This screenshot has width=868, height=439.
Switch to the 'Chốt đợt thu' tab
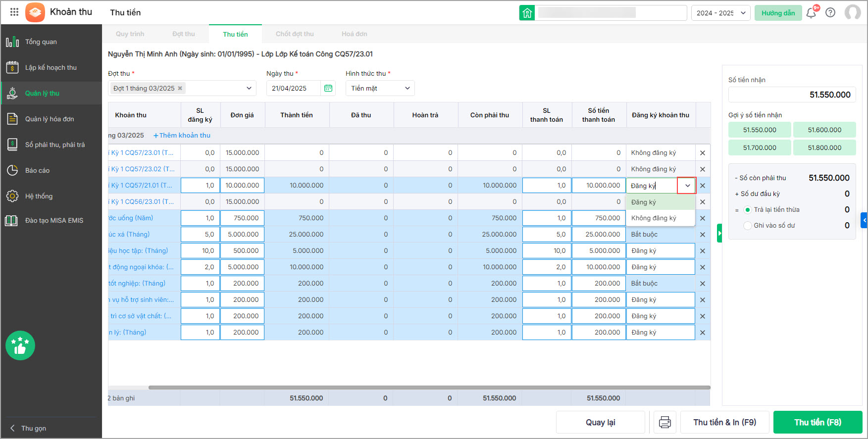tap(295, 34)
